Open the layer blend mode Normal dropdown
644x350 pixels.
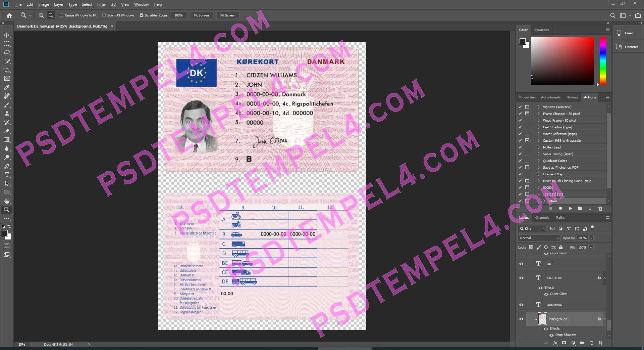click(539, 238)
